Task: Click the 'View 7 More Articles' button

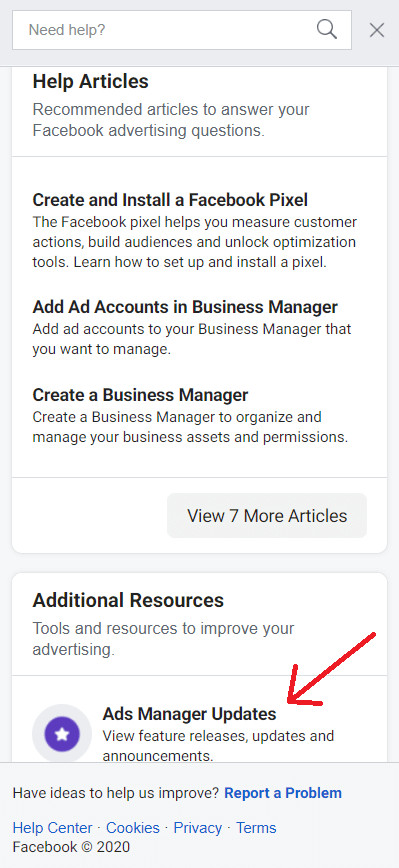Action: (267, 515)
